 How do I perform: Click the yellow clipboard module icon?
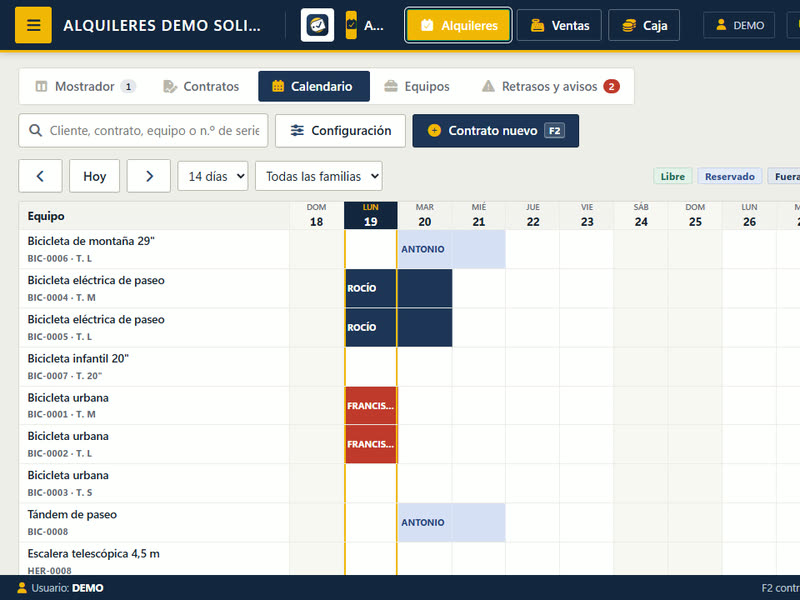[x=351, y=25]
